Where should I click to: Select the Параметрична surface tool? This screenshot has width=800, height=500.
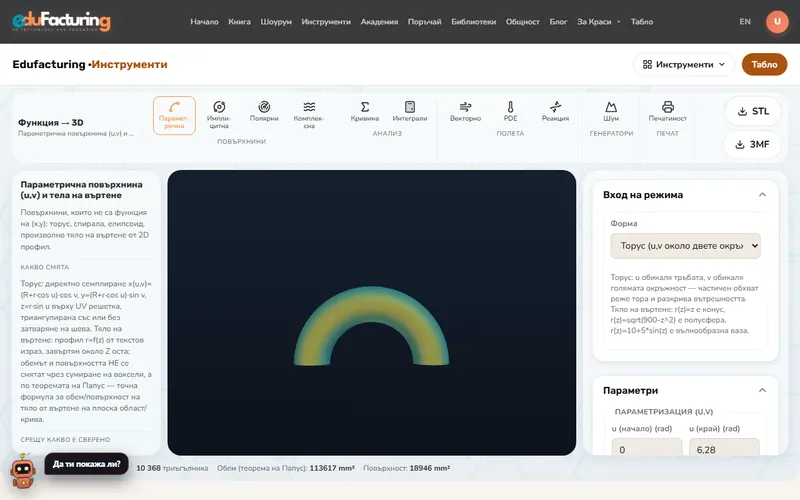tap(174, 115)
